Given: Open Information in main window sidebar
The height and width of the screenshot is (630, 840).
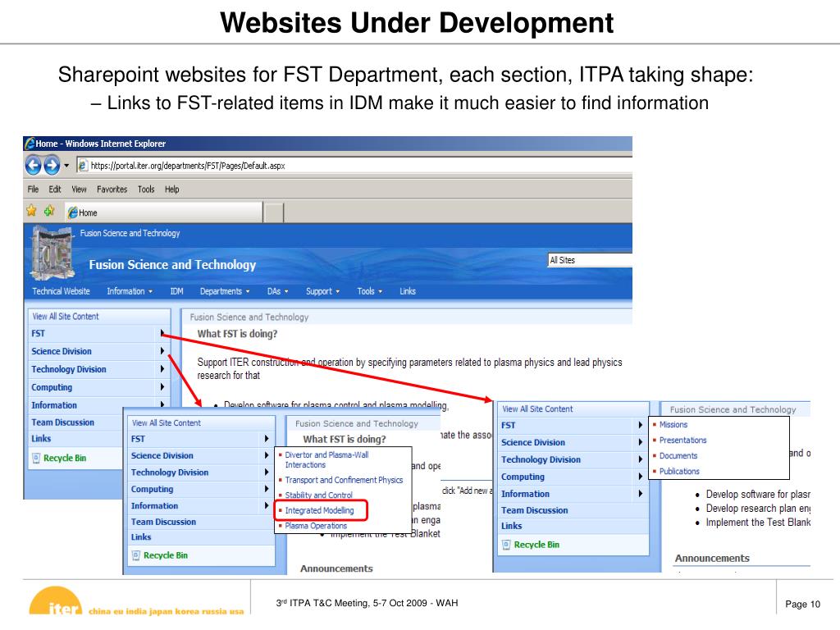Looking at the screenshot, I should (54, 405).
